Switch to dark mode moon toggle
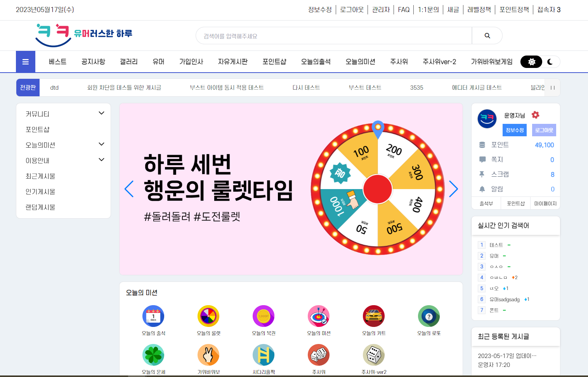 click(550, 62)
